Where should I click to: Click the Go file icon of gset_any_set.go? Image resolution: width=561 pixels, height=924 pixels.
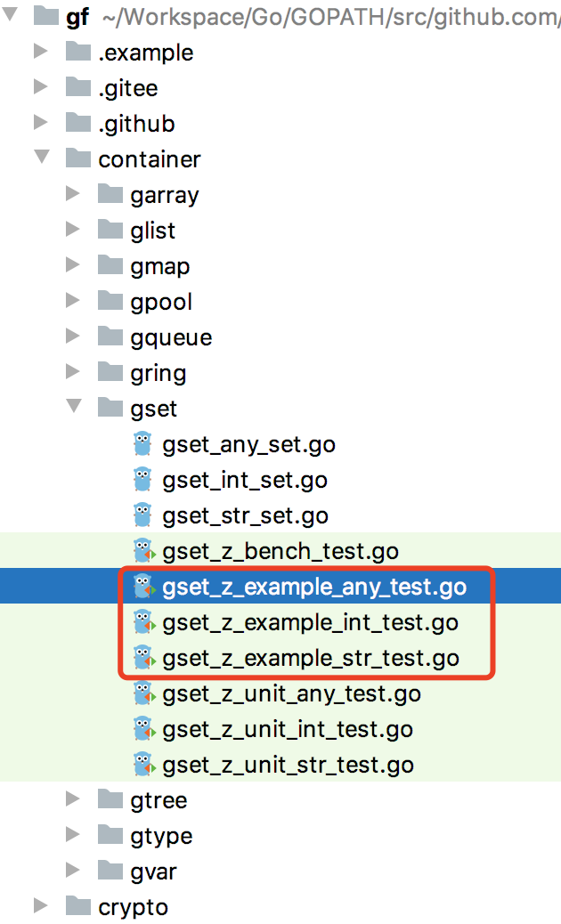[x=142, y=443]
